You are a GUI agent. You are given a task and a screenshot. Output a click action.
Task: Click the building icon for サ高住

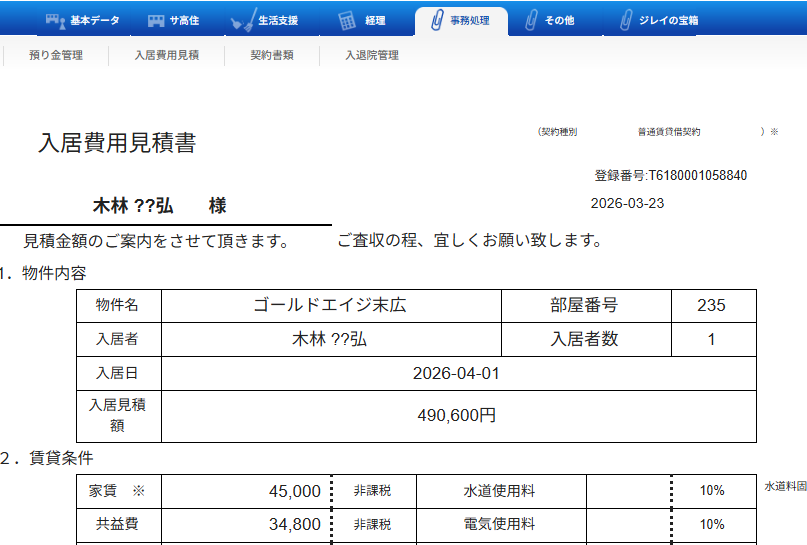(156, 21)
